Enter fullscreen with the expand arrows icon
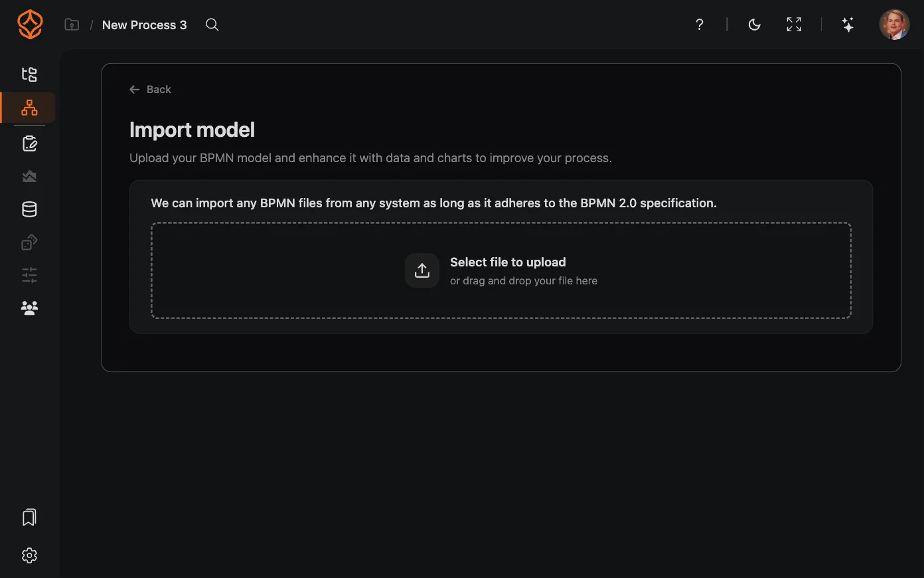The image size is (924, 578). [794, 25]
